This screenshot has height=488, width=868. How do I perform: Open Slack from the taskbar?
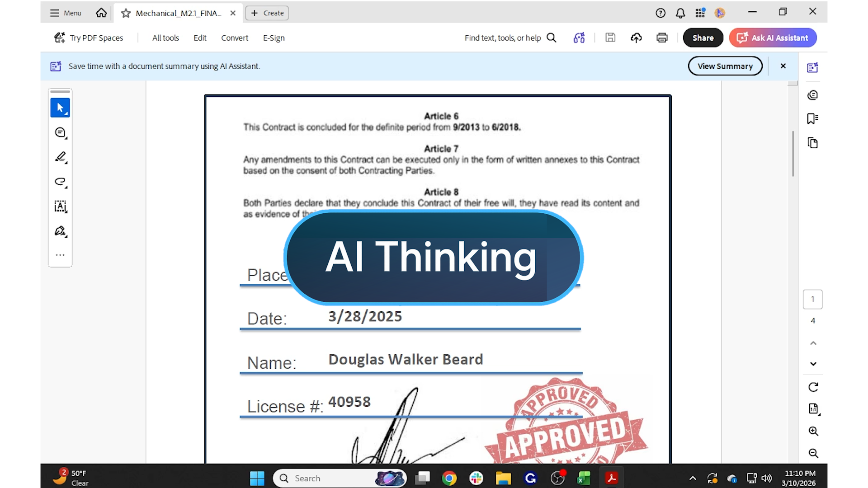(476, 478)
